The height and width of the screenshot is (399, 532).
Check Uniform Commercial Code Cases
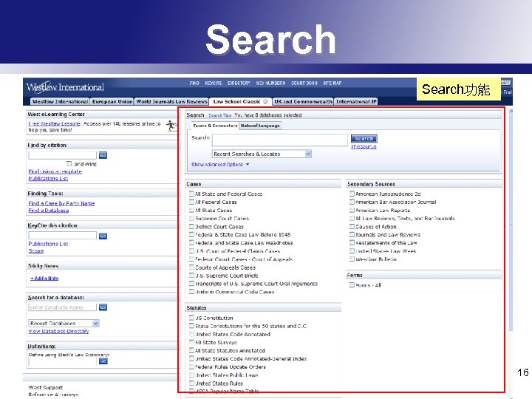tap(191, 292)
